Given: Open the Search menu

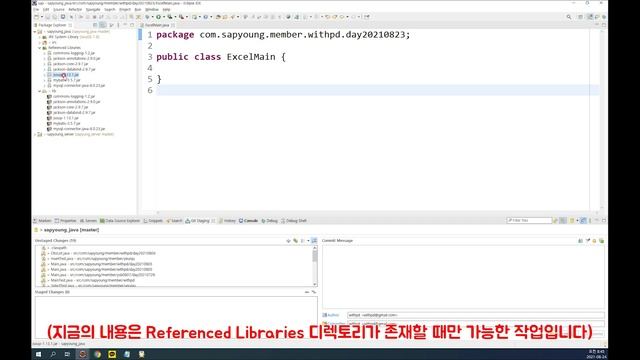Looking at the screenshot, I should point(110,9).
